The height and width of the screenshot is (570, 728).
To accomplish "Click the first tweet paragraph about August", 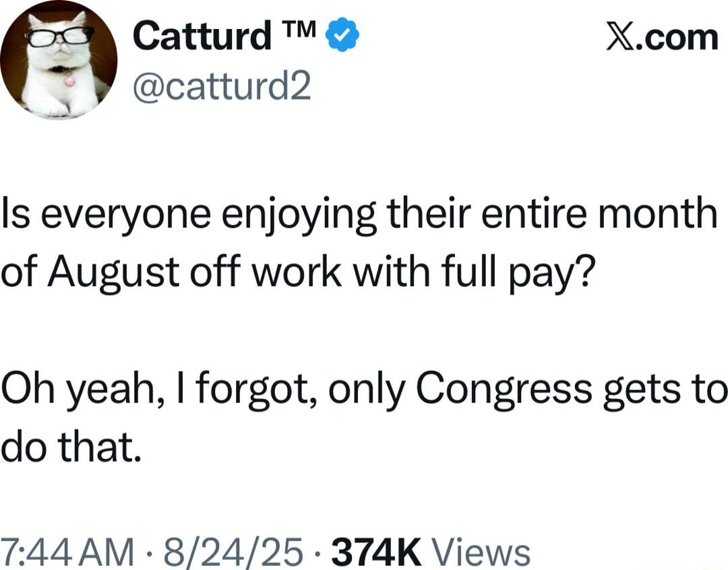I will point(360,244).
